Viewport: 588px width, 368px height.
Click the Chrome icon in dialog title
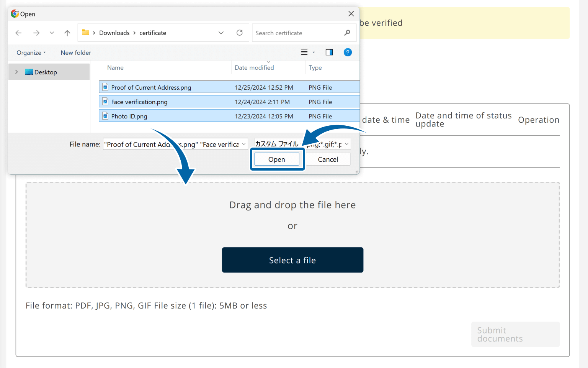15,14
